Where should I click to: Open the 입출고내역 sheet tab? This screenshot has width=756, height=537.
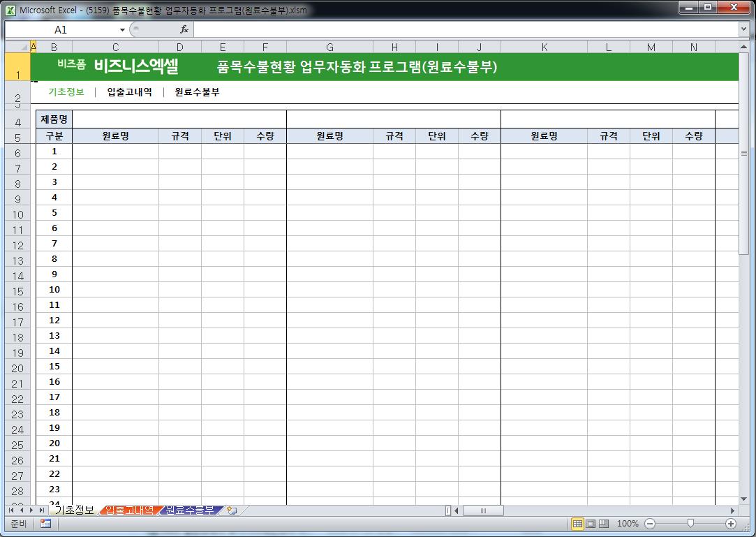pos(130,510)
